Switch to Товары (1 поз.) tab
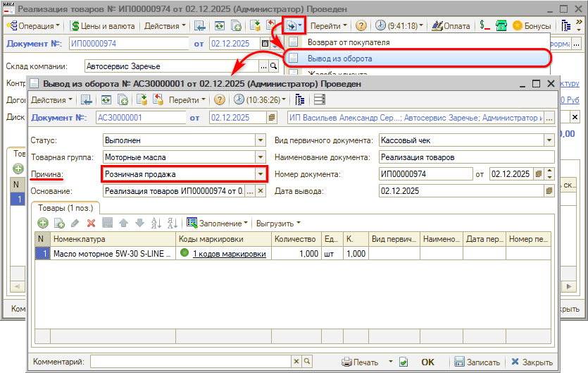Screen dimensions: 588x373 pos(66,207)
